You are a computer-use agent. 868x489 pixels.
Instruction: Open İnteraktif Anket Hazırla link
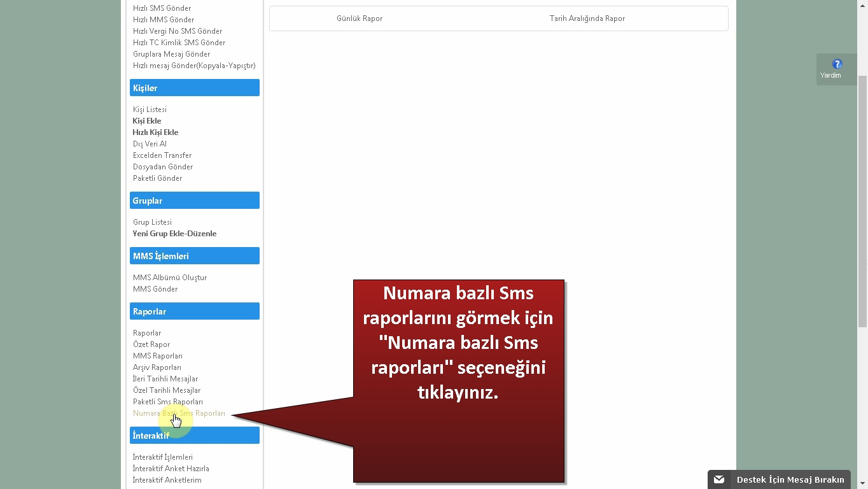(171, 469)
